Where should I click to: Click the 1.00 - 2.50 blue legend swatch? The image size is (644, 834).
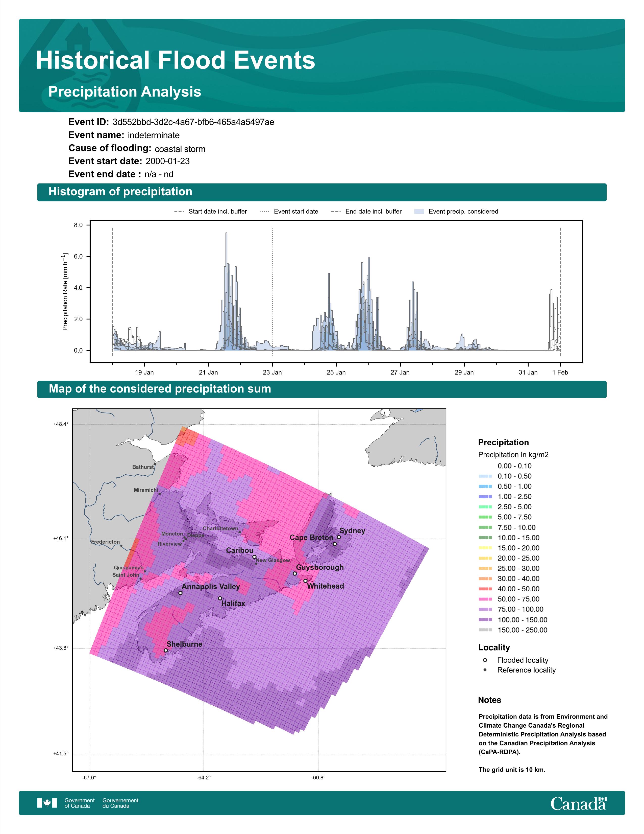[x=485, y=496]
